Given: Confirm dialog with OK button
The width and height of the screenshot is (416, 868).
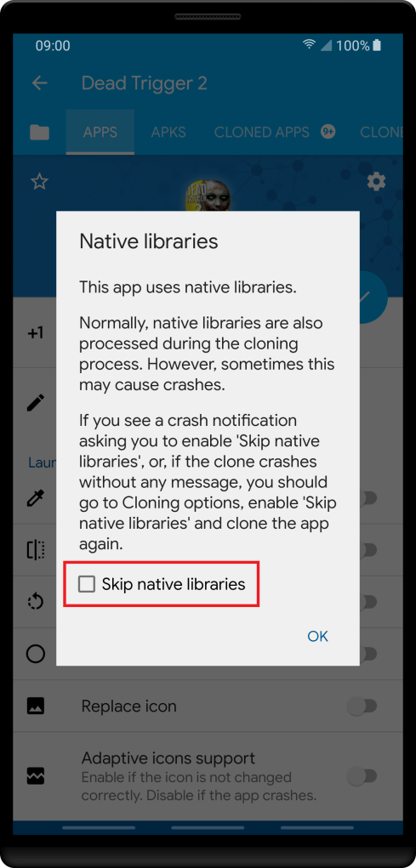Looking at the screenshot, I should tap(318, 636).
